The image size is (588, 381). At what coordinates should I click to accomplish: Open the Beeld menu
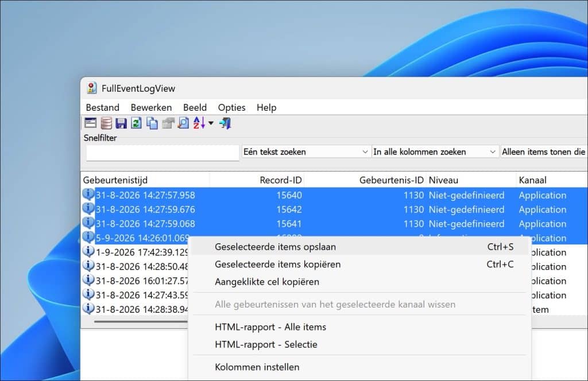coord(195,107)
